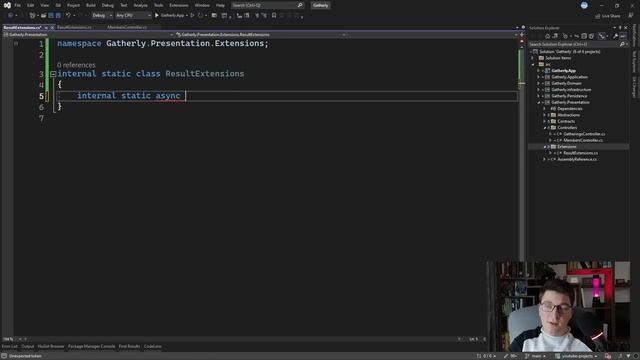Open the account profile avatar

[x=584, y=5]
